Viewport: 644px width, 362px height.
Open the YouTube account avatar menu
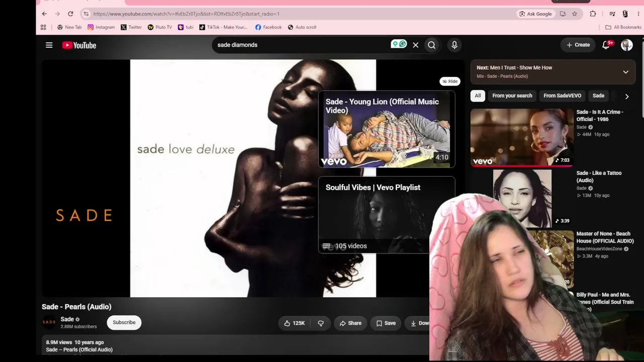626,45
